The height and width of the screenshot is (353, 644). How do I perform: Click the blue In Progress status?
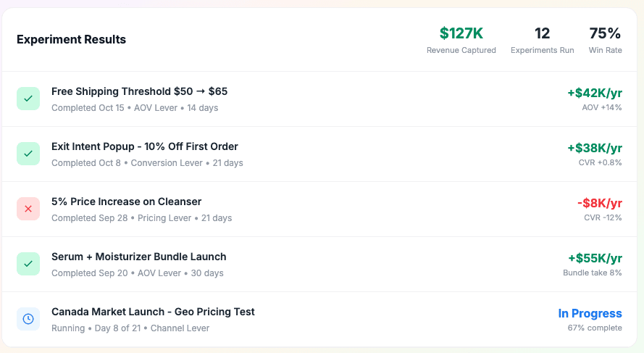click(x=590, y=313)
